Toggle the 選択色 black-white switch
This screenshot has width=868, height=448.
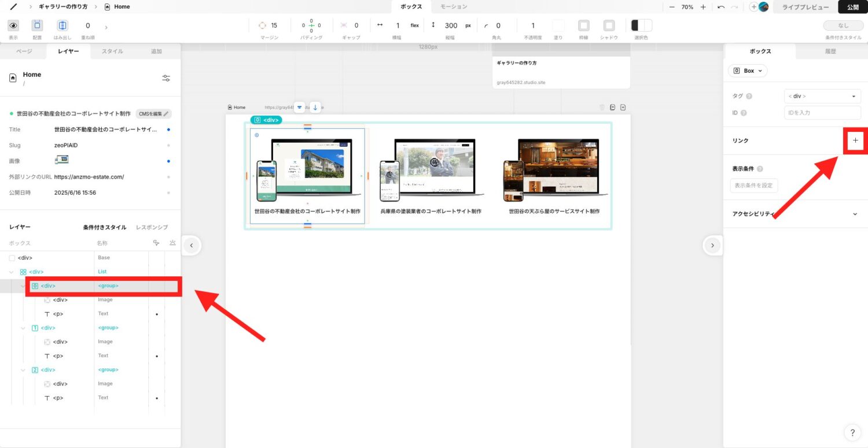click(641, 25)
